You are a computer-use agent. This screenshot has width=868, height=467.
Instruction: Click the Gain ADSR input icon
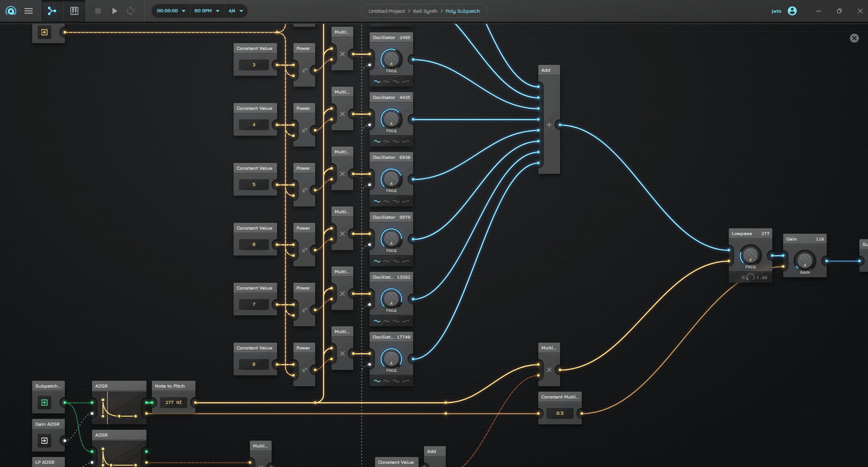(44, 441)
